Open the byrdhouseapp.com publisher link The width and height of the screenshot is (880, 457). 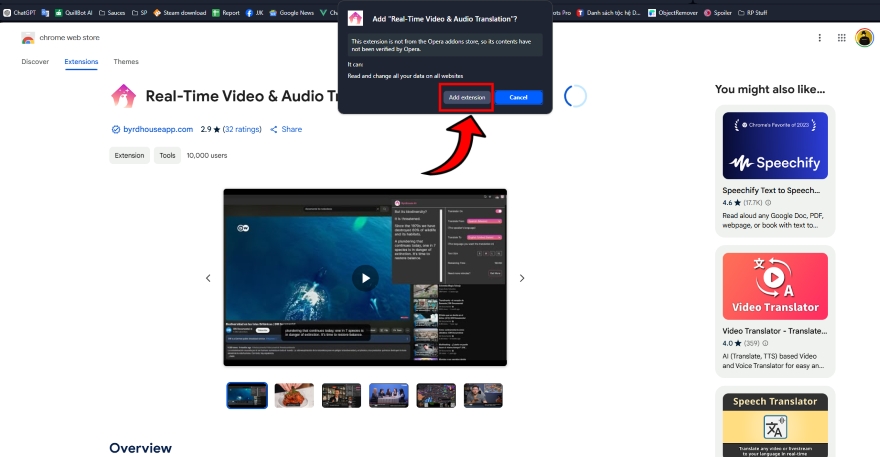coord(158,129)
